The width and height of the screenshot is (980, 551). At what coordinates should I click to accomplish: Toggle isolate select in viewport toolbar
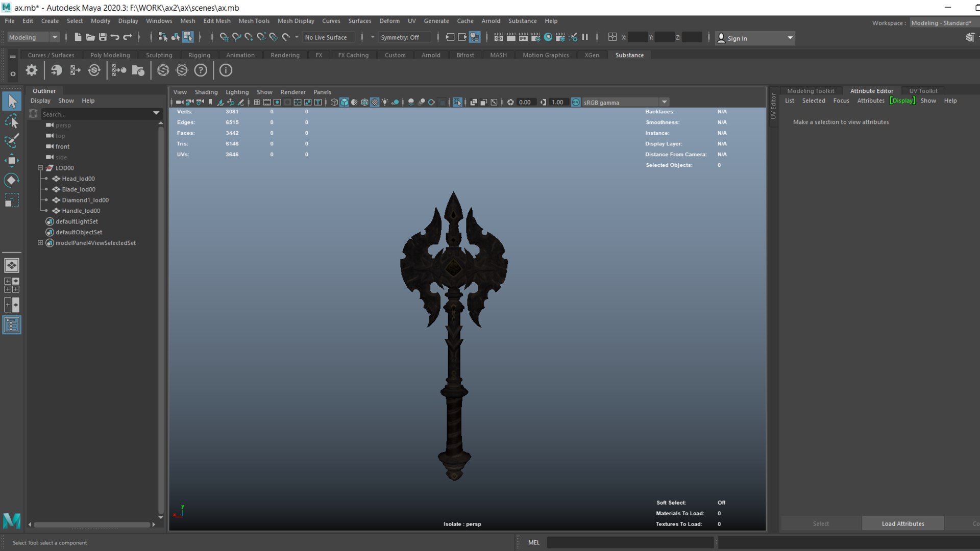click(457, 102)
